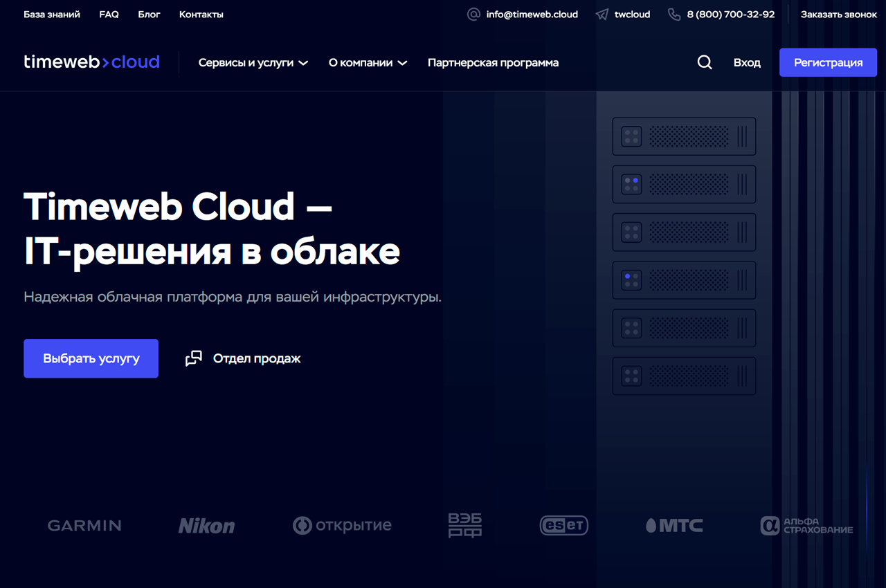This screenshot has width=886, height=588.
Task: Go to Блог
Action: pos(149,15)
